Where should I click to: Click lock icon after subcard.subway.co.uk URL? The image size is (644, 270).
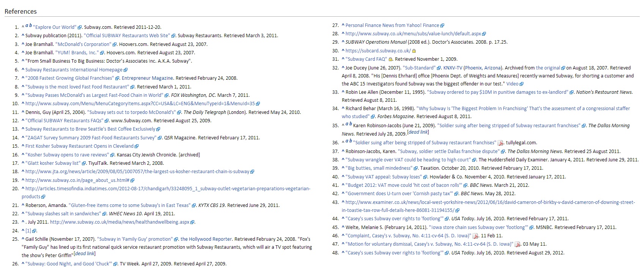point(414,51)
